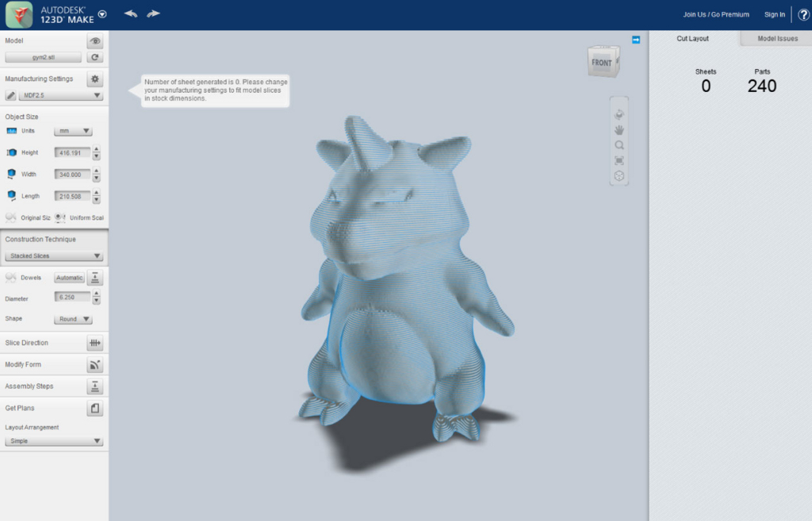Screen dimensions: 812x521
Task: Click the Undo arrow
Action: (131, 14)
